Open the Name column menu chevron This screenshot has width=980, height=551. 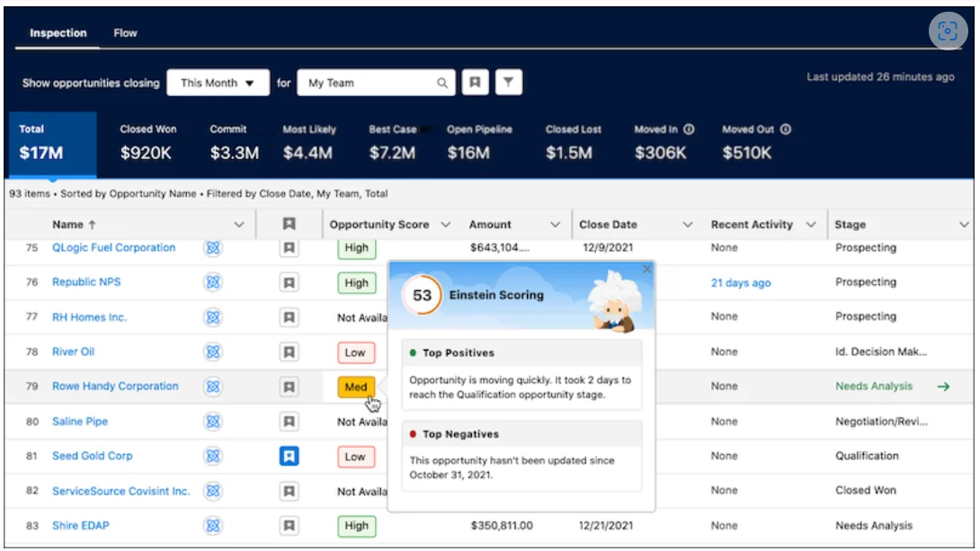click(x=239, y=225)
